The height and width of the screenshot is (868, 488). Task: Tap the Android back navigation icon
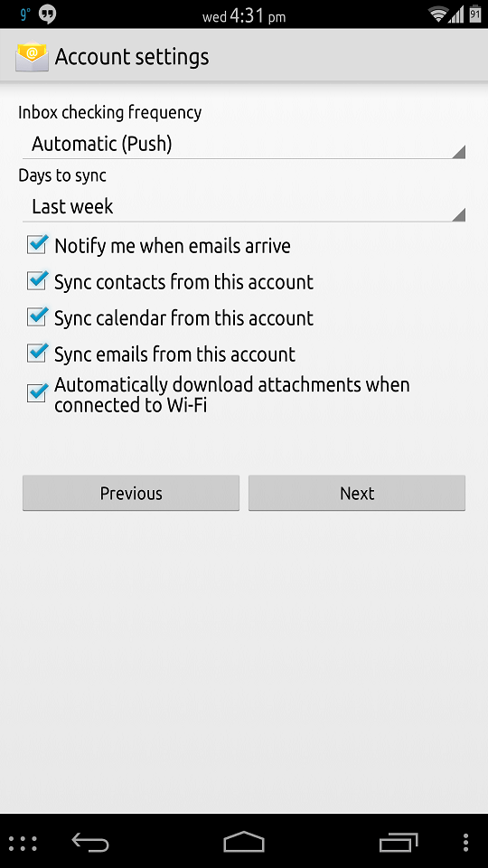pyautogui.click(x=90, y=843)
